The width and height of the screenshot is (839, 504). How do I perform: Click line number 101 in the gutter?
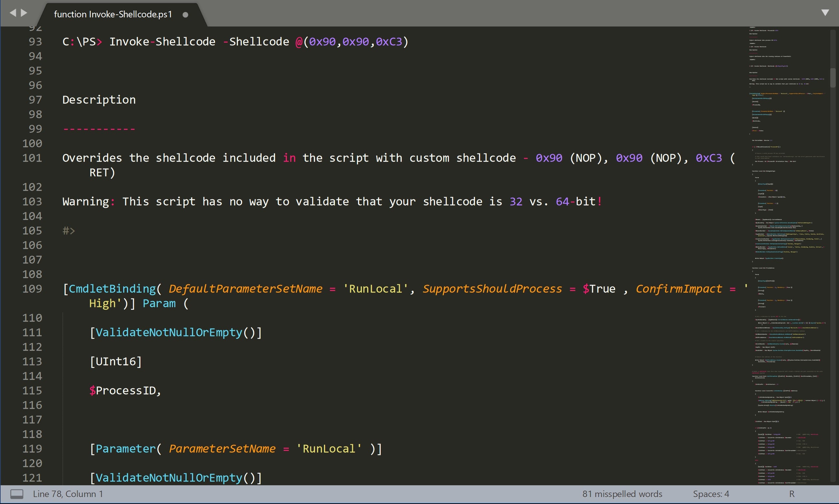pyautogui.click(x=32, y=158)
